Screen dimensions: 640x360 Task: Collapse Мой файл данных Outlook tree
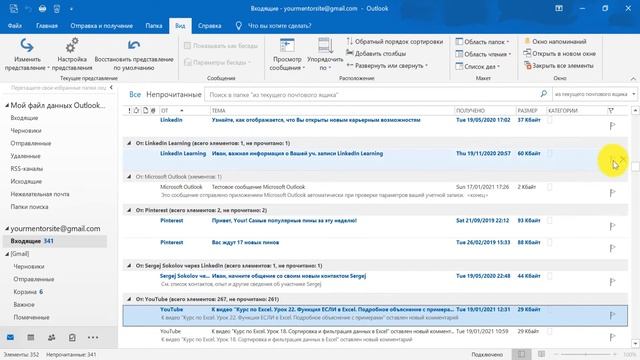(7, 105)
